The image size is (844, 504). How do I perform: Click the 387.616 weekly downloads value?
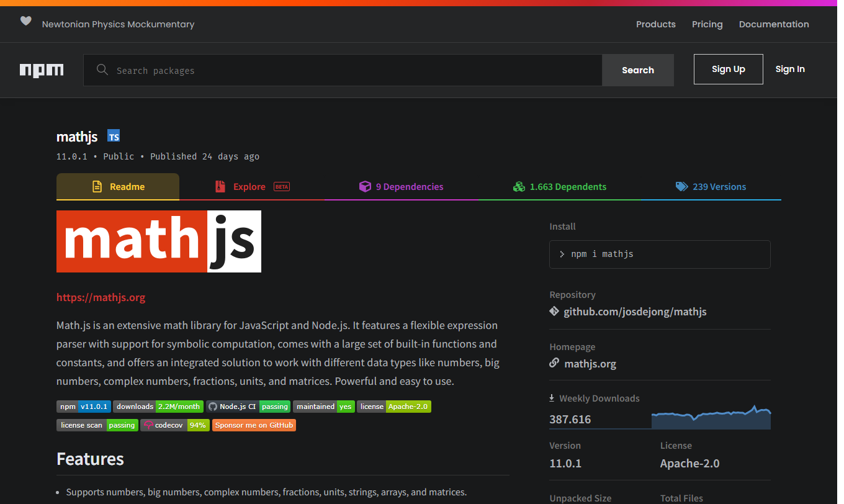(x=570, y=420)
